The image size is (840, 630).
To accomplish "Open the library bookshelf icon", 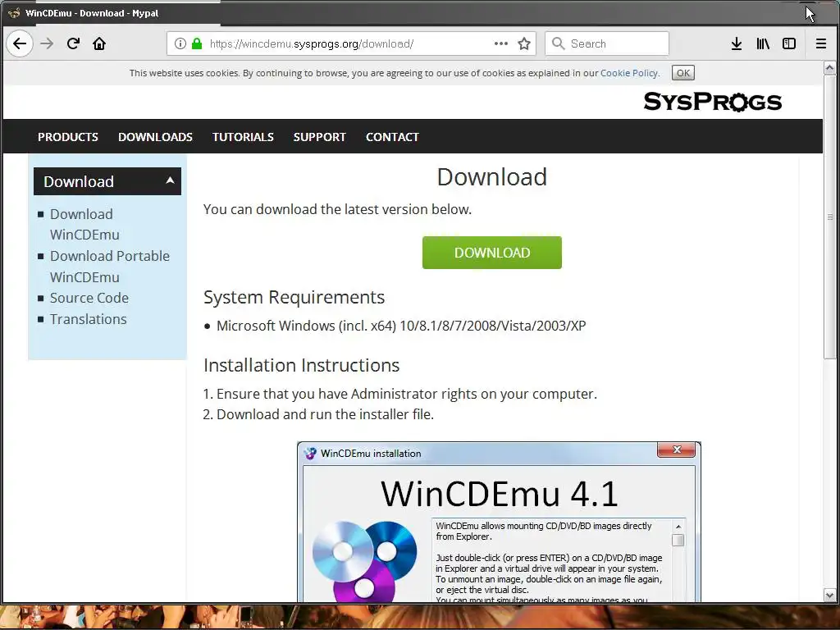I will point(763,43).
